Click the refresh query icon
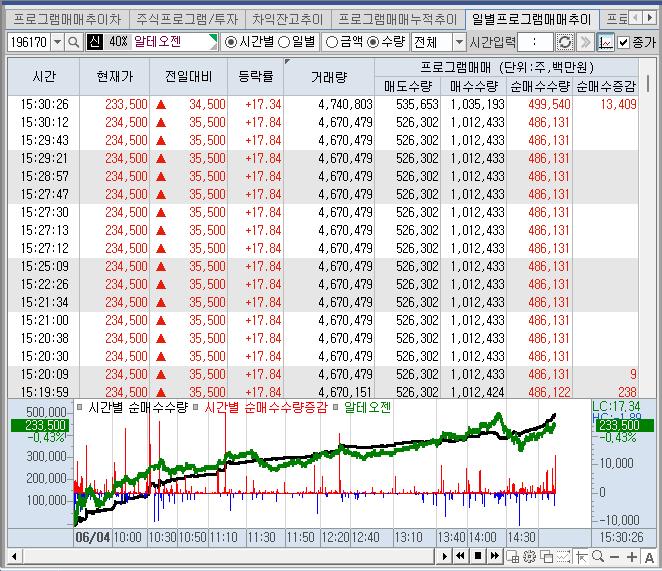The height and width of the screenshot is (571, 662). 564,42
